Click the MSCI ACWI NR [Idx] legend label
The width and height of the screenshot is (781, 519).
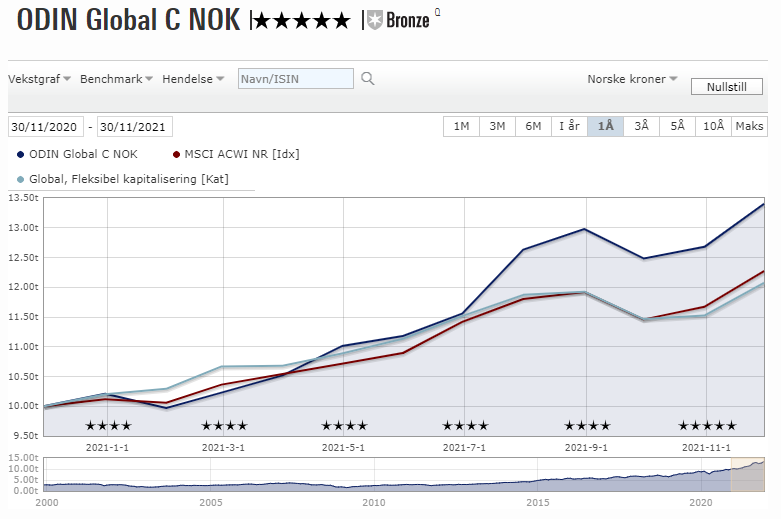(x=242, y=154)
